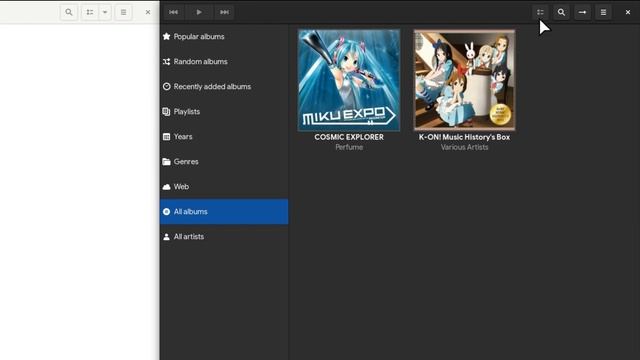The image size is (640, 360).
Task: Click the K-ON! Music History's Box title
Action: point(464,137)
